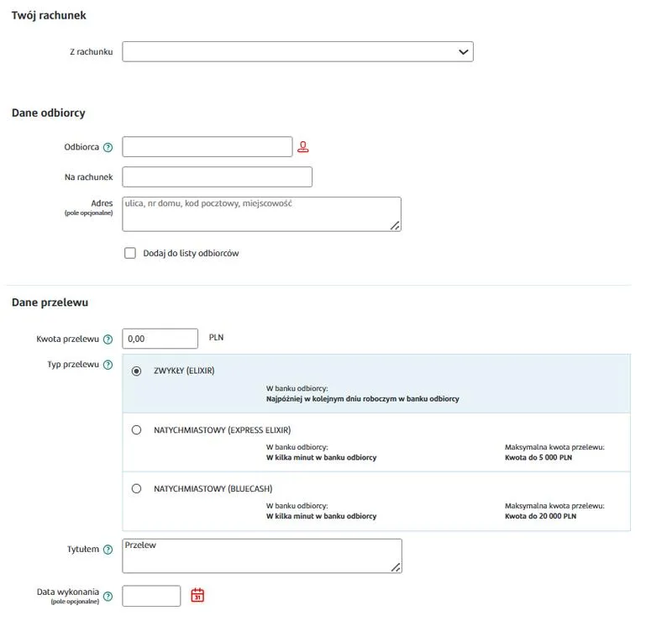
Task: Click the Na rachunek account number field
Action: 217,176
